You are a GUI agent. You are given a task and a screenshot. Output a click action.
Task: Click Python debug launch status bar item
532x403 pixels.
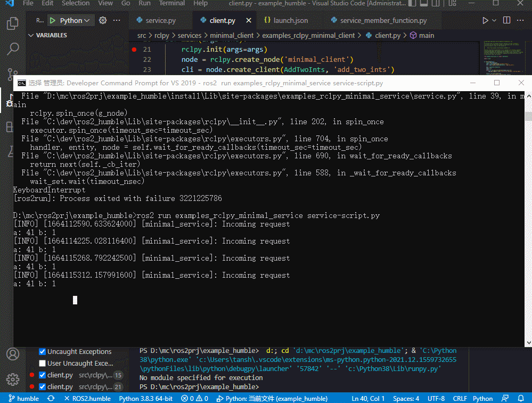click(x=273, y=398)
